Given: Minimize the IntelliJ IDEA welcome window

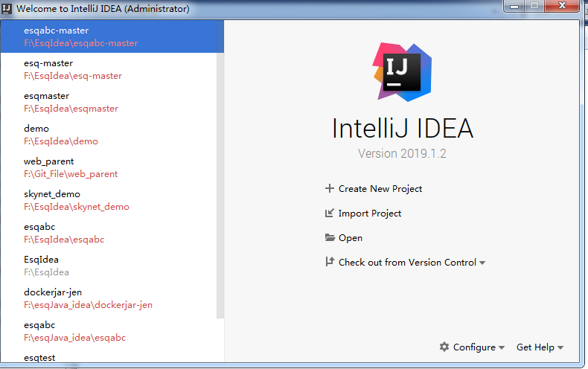Looking at the screenshot, I should click(x=514, y=6).
